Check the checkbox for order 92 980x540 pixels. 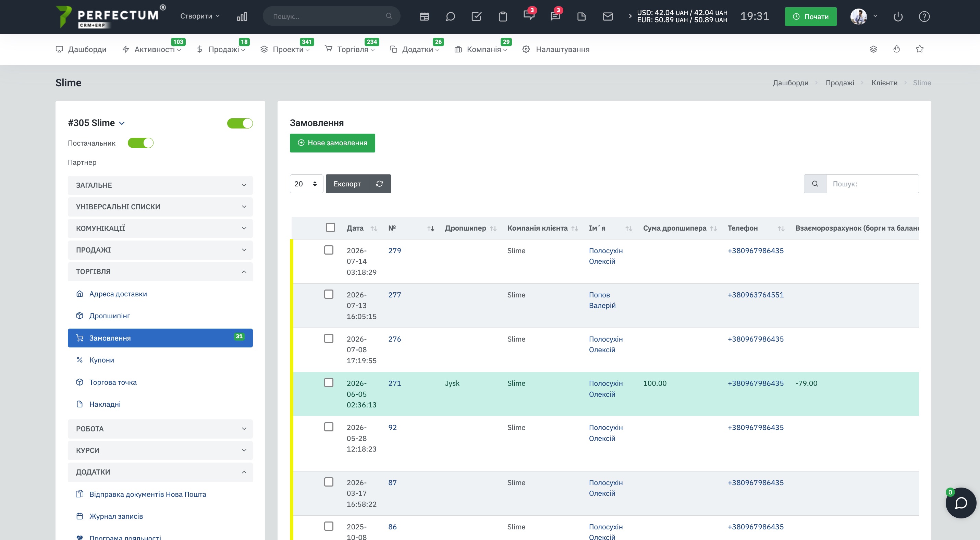[329, 427]
